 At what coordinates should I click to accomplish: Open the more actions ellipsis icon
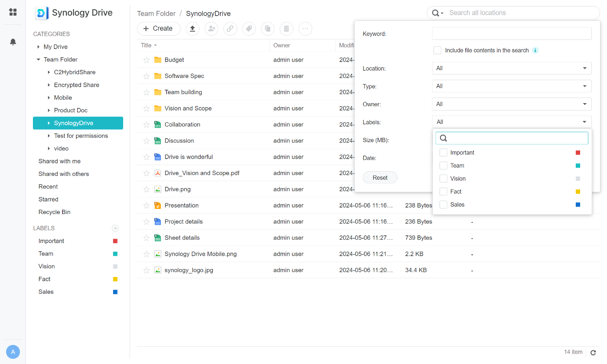pyautogui.click(x=305, y=29)
